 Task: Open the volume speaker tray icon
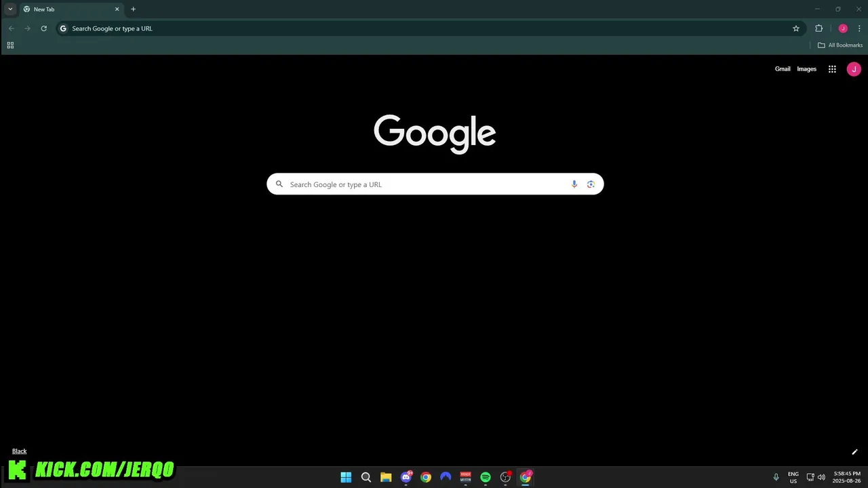pyautogui.click(x=821, y=477)
